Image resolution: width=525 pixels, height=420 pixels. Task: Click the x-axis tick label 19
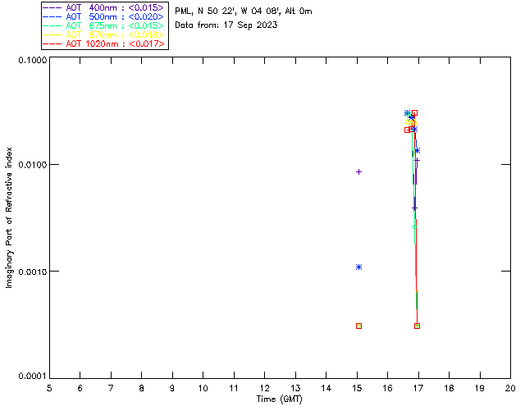(480, 388)
